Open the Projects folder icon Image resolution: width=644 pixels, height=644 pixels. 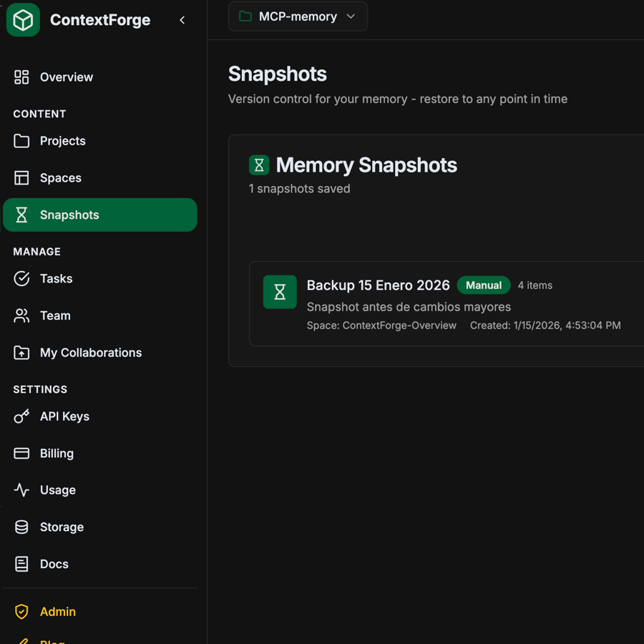tap(21, 141)
